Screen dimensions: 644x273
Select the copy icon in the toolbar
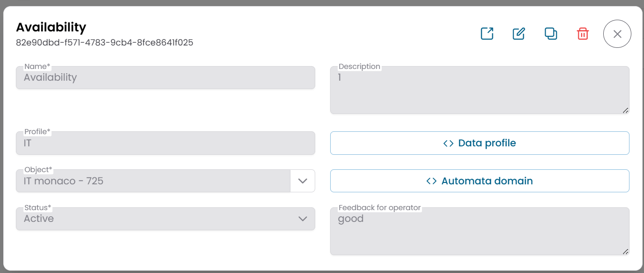550,33
